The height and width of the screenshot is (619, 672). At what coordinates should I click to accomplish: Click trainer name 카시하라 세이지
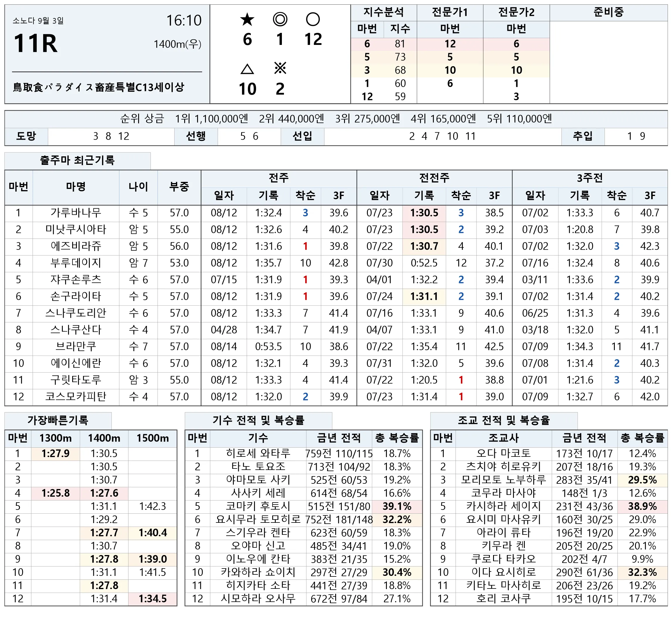pyautogui.click(x=503, y=506)
